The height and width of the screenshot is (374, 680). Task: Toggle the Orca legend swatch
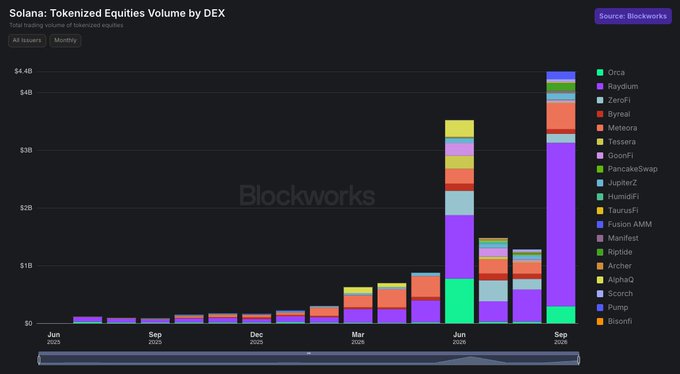[x=600, y=72]
